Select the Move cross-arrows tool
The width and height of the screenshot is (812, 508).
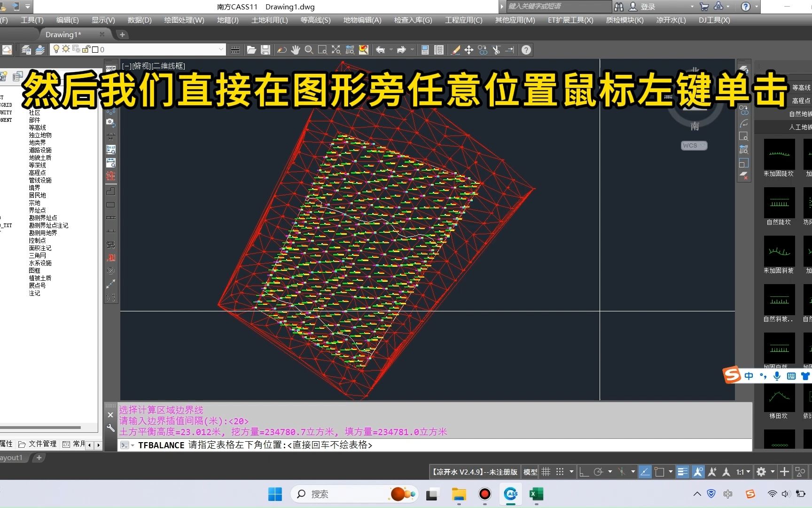coord(469,50)
